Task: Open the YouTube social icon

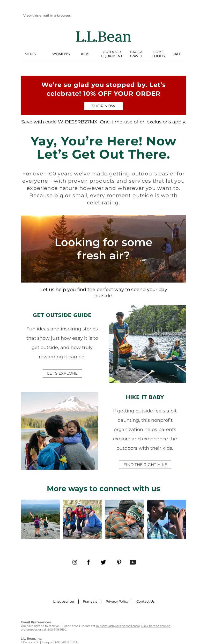Action: 133,562
